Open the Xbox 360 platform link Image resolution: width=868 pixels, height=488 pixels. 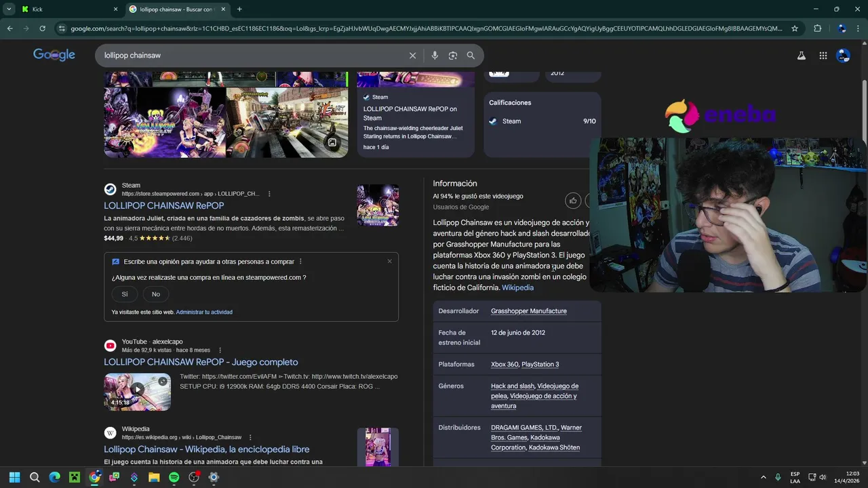[x=505, y=365]
